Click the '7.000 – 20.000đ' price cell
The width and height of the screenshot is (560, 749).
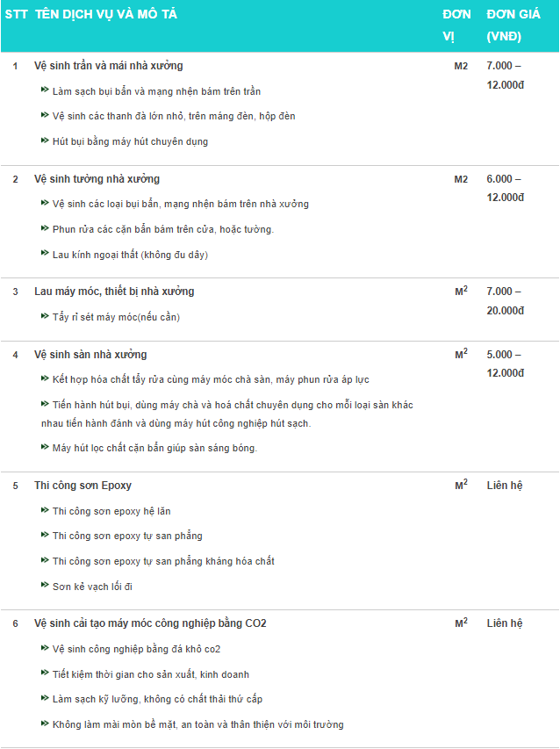505,300
